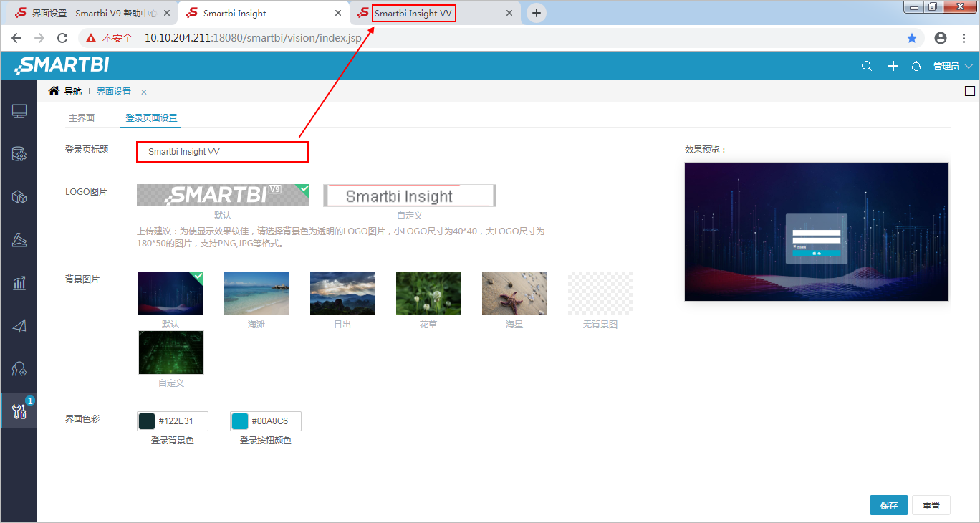Open the chart analysis sidebar icon
The image size is (980, 523).
tap(19, 283)
